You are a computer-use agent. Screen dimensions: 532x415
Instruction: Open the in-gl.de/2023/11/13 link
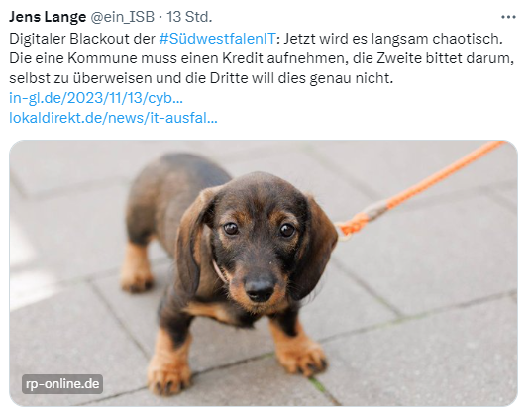pos(96,98)
